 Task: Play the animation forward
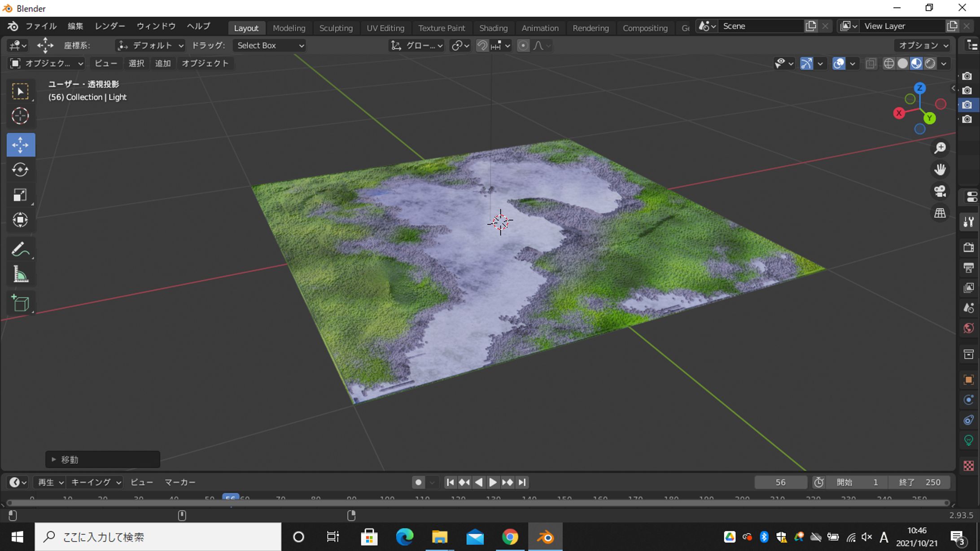[493, 482]
